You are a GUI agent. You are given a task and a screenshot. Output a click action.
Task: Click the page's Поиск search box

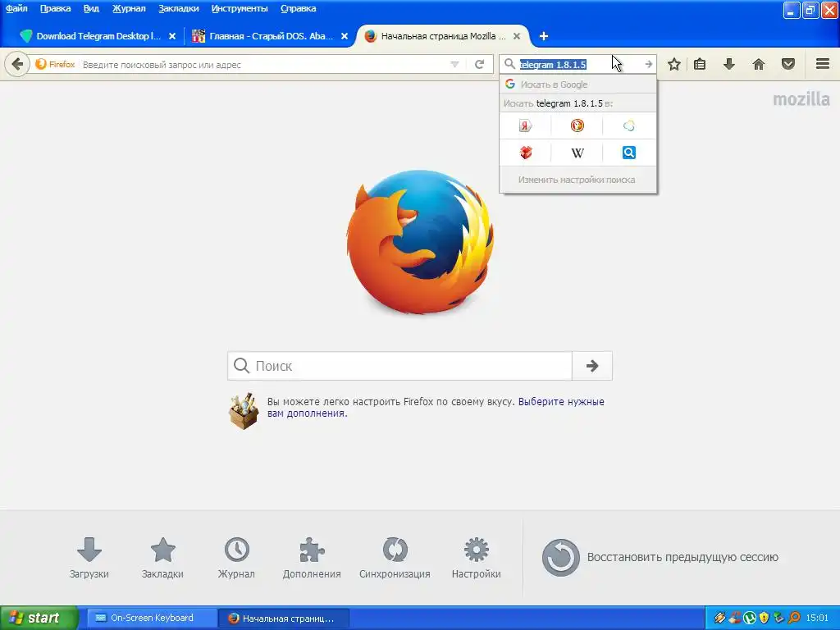coord(399,366)
